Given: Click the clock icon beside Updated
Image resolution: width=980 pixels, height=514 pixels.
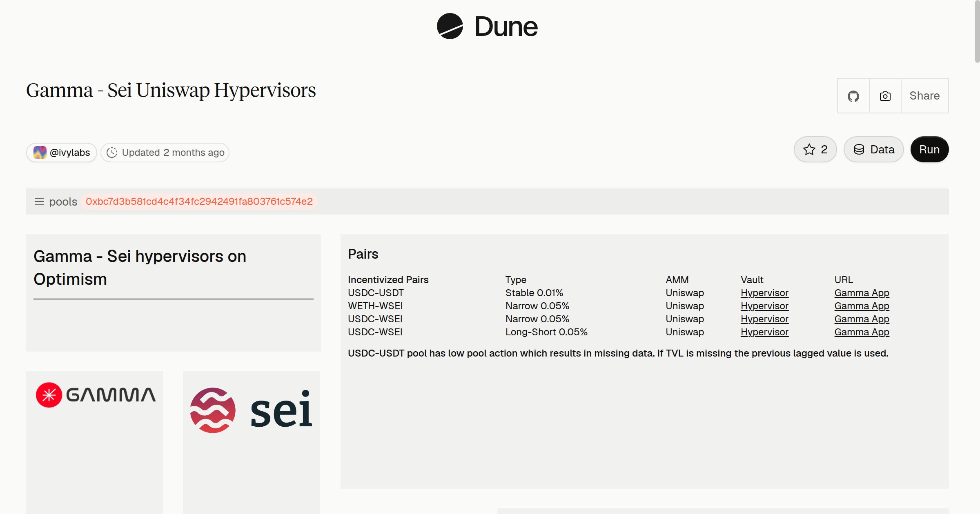Looking at the screenshot, I should (112, 153).
